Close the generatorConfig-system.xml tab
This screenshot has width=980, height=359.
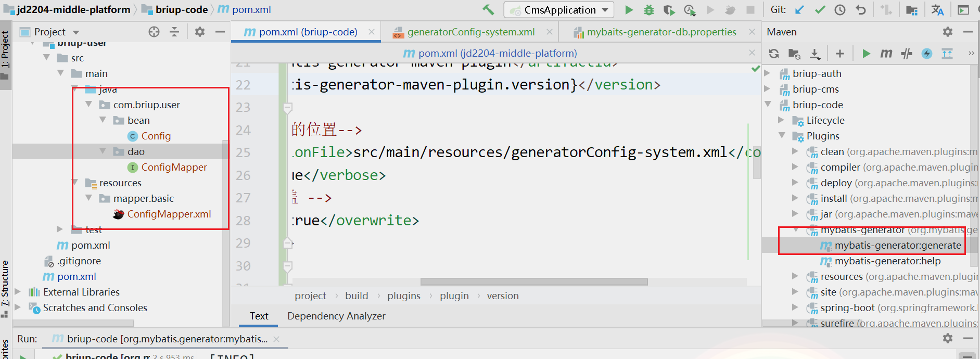(x=550, y=32)
